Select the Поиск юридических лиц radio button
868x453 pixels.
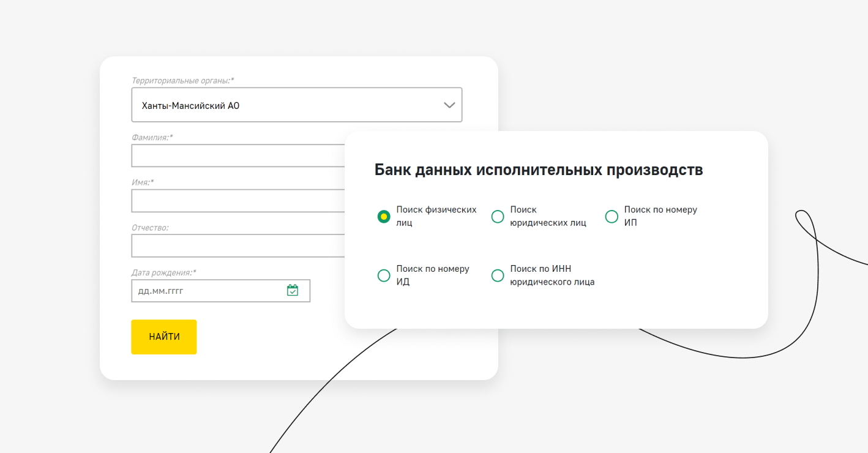pos(498,216)
